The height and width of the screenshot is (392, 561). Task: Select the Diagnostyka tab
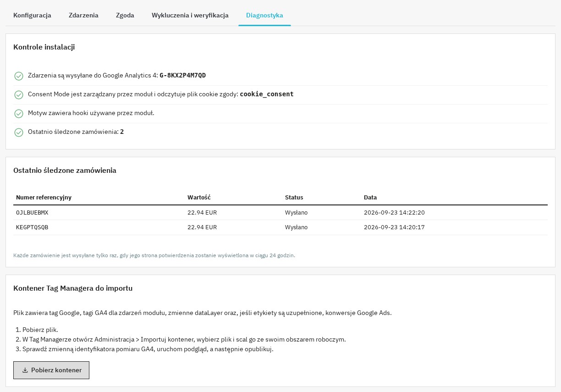(x=264, y=15)
